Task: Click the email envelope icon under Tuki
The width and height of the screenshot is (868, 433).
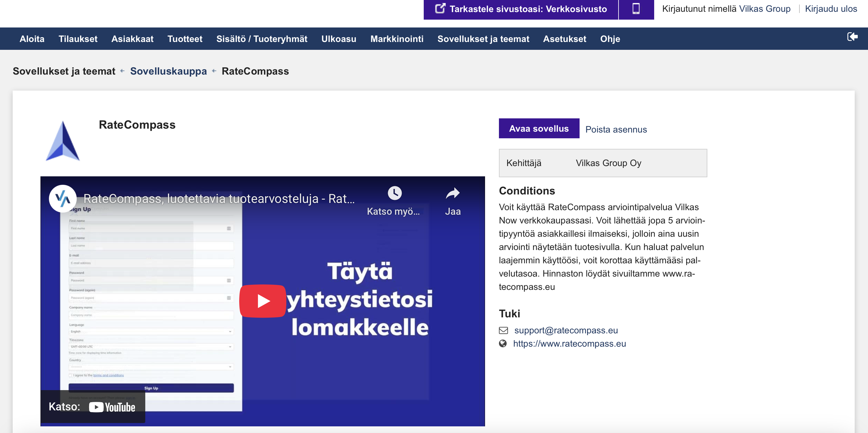Action: pos(503,330)
